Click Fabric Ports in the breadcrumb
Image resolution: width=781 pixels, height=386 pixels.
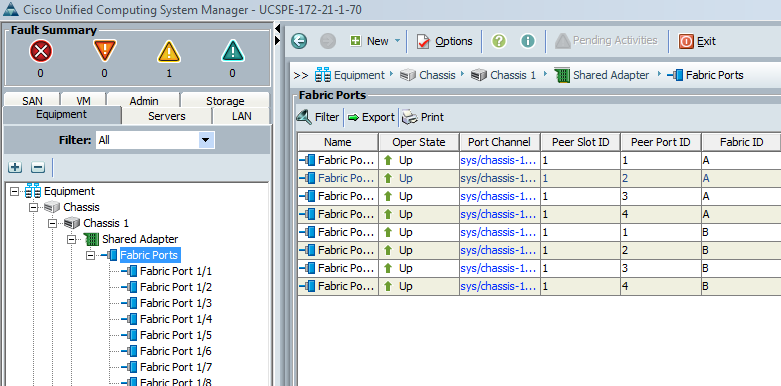coord(715,75)
